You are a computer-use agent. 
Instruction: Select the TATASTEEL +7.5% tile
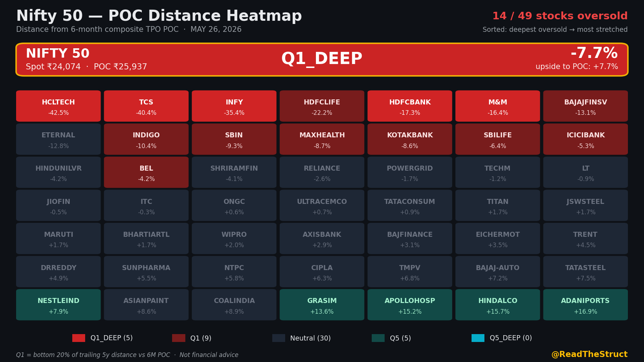point(585,271)
